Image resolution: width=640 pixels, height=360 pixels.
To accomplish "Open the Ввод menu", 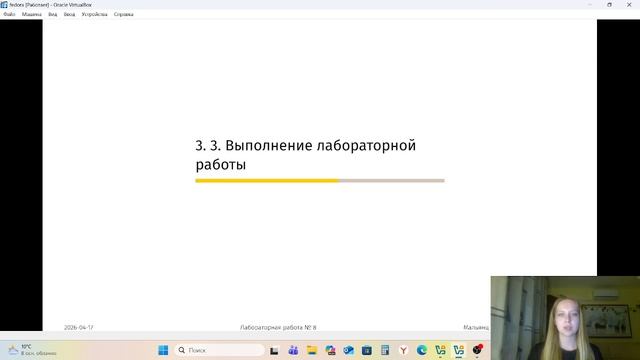I will (69, 14).
